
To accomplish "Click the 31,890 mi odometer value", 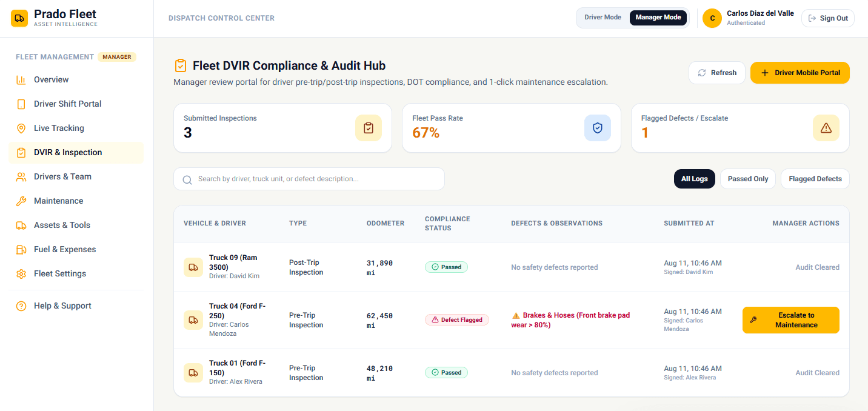I will [x=380, y=268].
